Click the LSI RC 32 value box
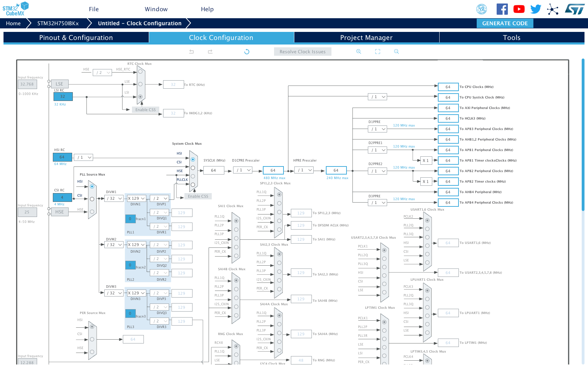Image resolution: width=588 pixels, height=368 pixels. [x=63, y=97]
